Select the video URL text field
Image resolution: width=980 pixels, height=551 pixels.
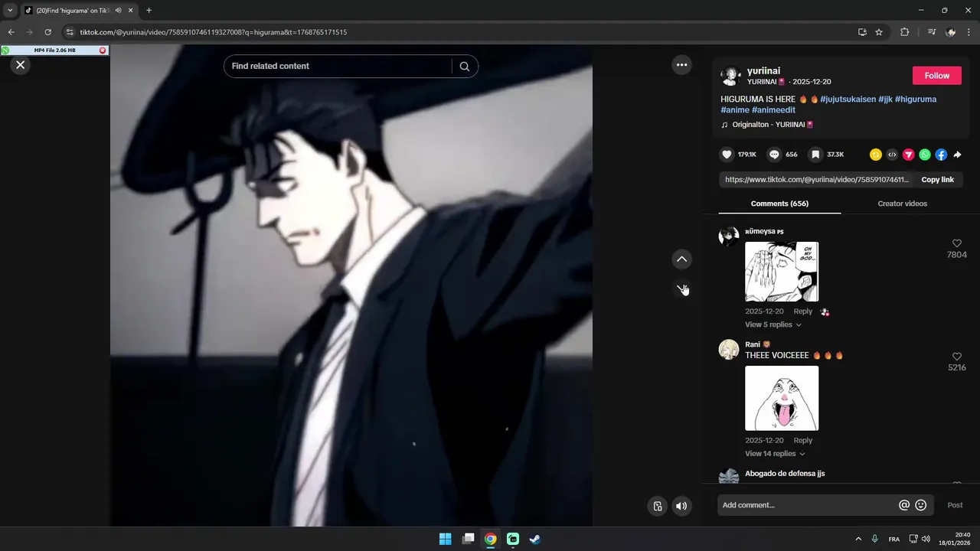pos(817,180)
